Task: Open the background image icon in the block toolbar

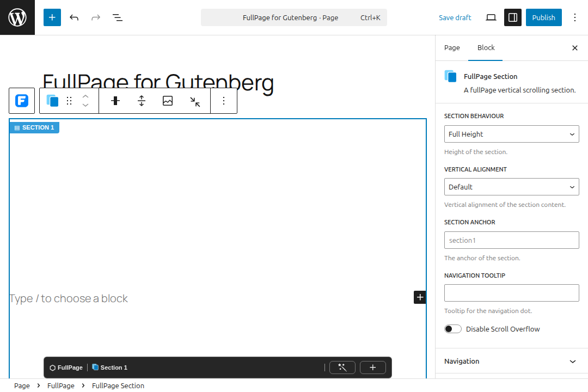Action: tap(168, 101)
